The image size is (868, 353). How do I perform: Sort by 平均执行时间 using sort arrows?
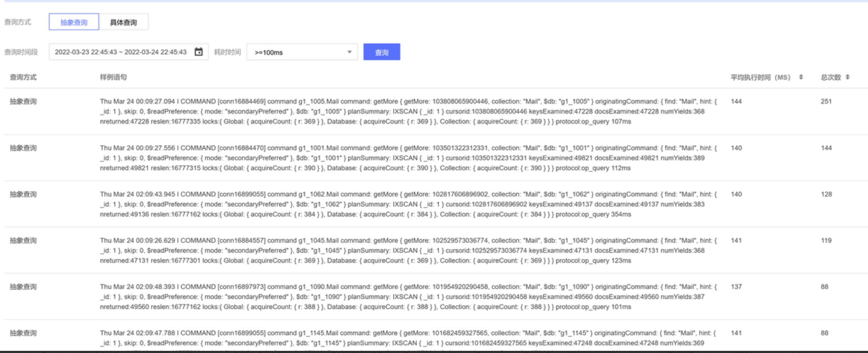[x=801, y=77]
